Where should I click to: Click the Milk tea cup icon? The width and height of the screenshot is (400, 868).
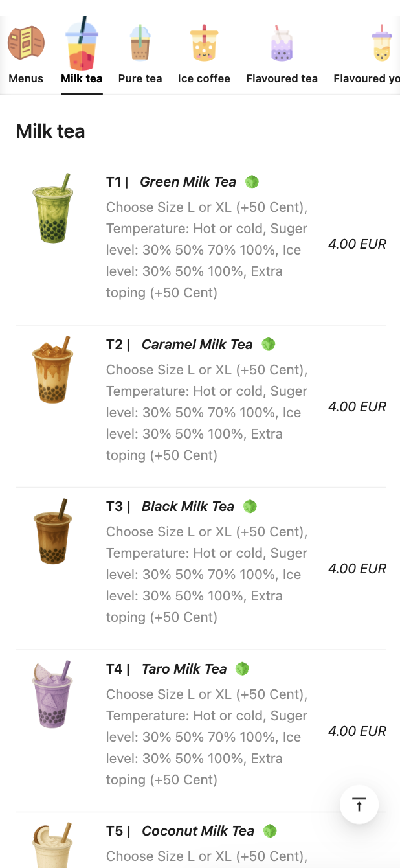82,44
